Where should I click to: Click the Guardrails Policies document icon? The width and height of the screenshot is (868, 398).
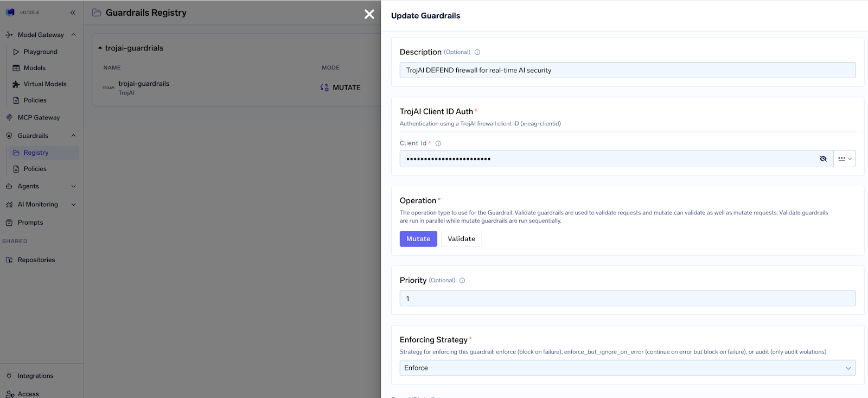(x=16, y=169)
